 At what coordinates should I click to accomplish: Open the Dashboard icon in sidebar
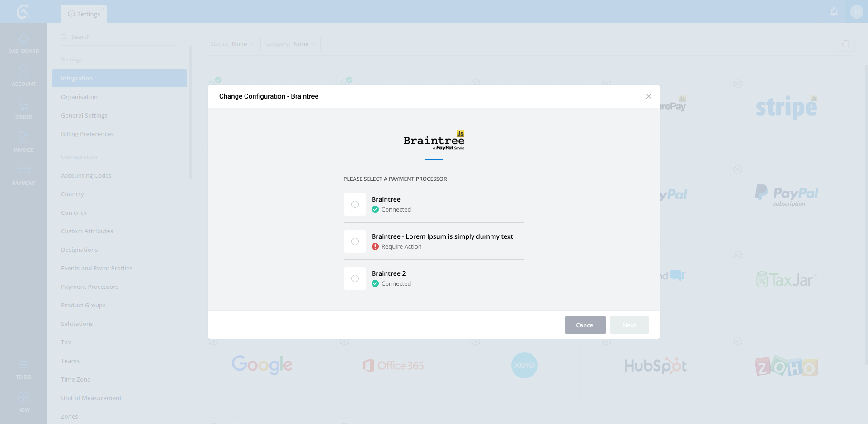pos(24,40)
